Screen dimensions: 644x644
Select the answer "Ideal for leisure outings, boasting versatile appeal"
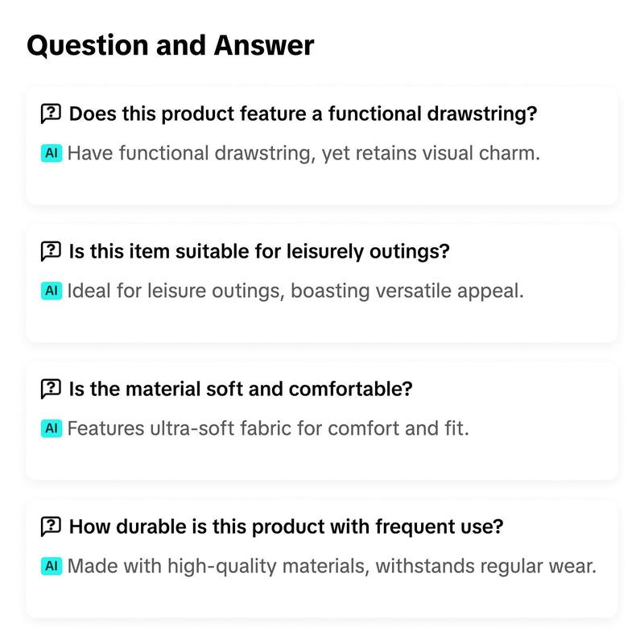(x=295, y=291)
